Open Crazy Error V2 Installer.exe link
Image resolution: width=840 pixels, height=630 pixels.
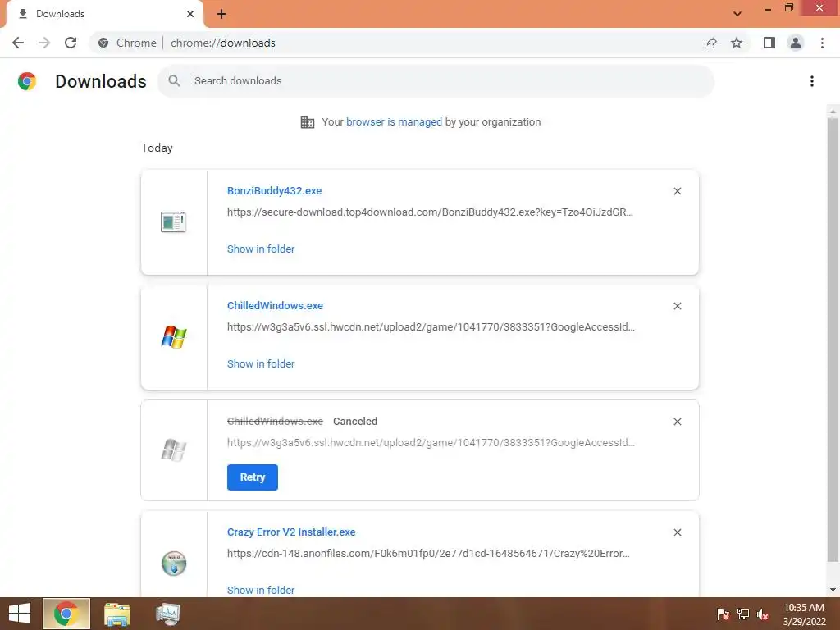tap(291, 532)
